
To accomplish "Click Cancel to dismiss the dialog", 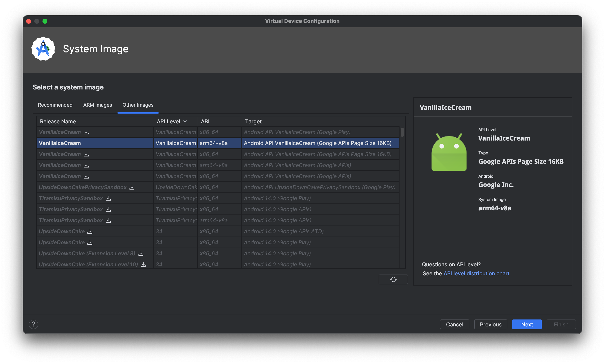I will [454, 324].
